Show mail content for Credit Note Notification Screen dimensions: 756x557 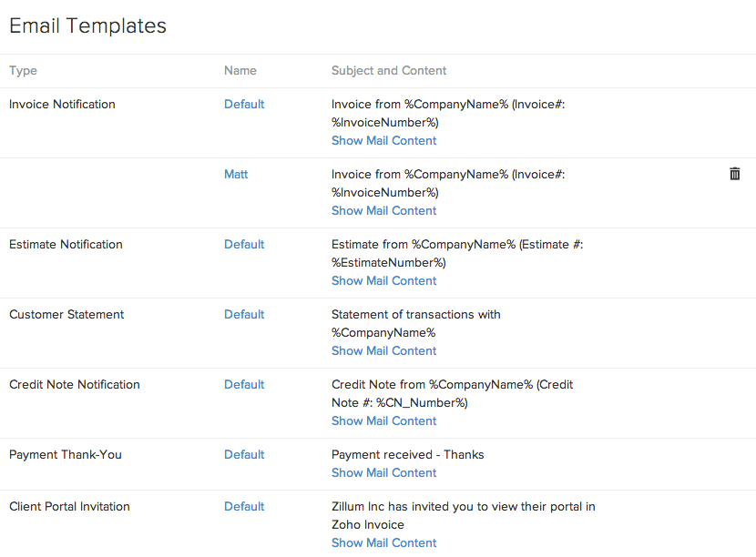383,421
